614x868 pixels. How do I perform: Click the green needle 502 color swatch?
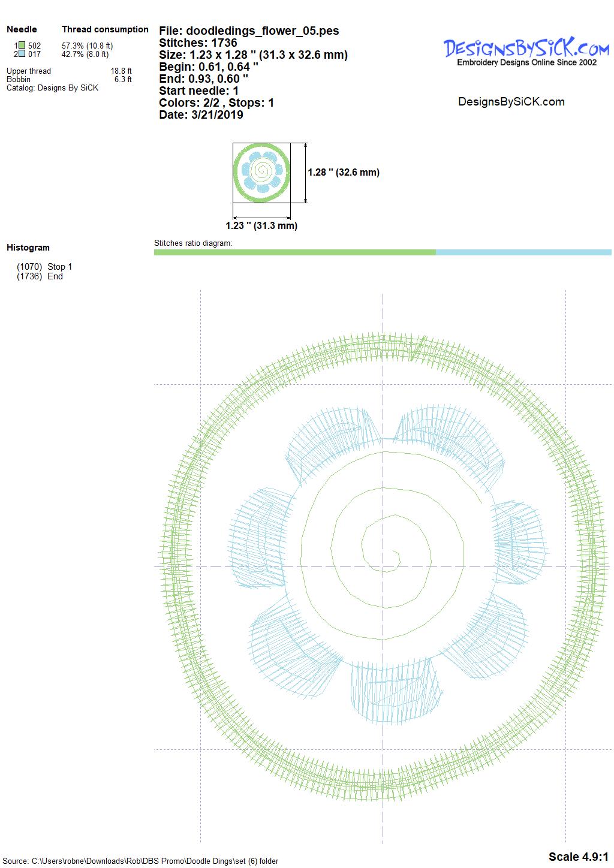click(x=22, y=46)
